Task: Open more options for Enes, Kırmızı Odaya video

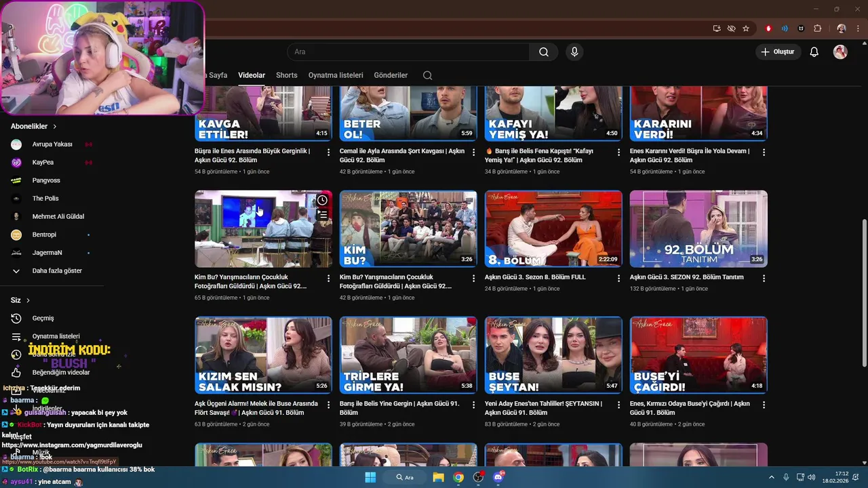Action: click(x=764, y=405)
